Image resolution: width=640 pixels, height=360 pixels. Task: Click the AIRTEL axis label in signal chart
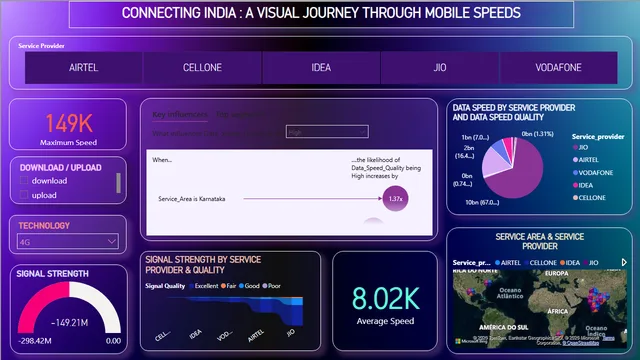point(256,336)
